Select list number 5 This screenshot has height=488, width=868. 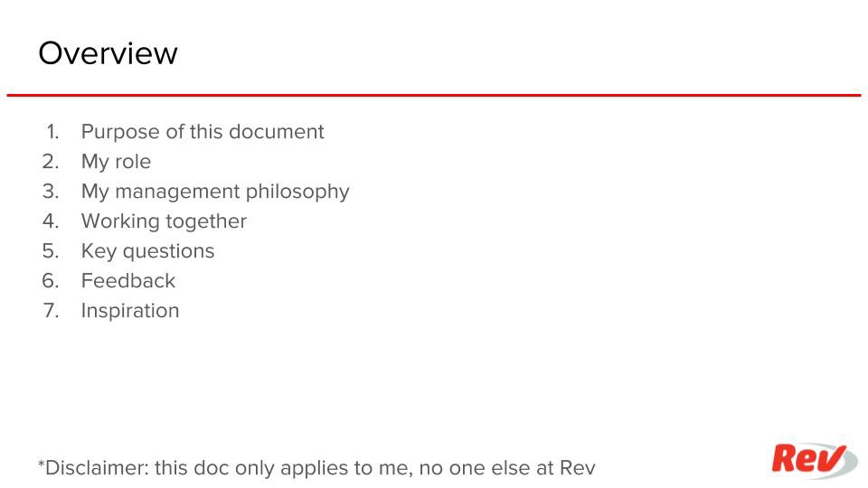tap(51, 251)
